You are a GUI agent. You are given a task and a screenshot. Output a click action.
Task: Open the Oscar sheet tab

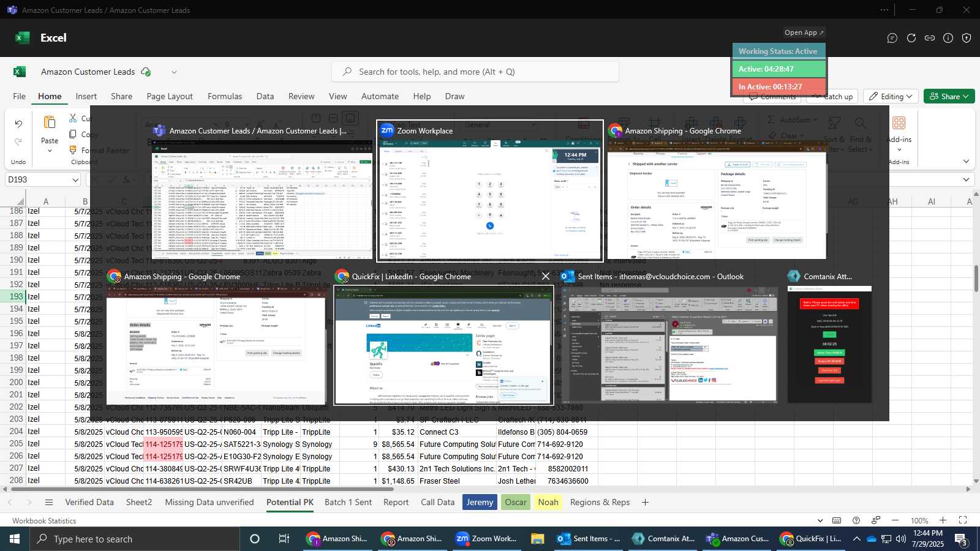(x=515, y=502)
